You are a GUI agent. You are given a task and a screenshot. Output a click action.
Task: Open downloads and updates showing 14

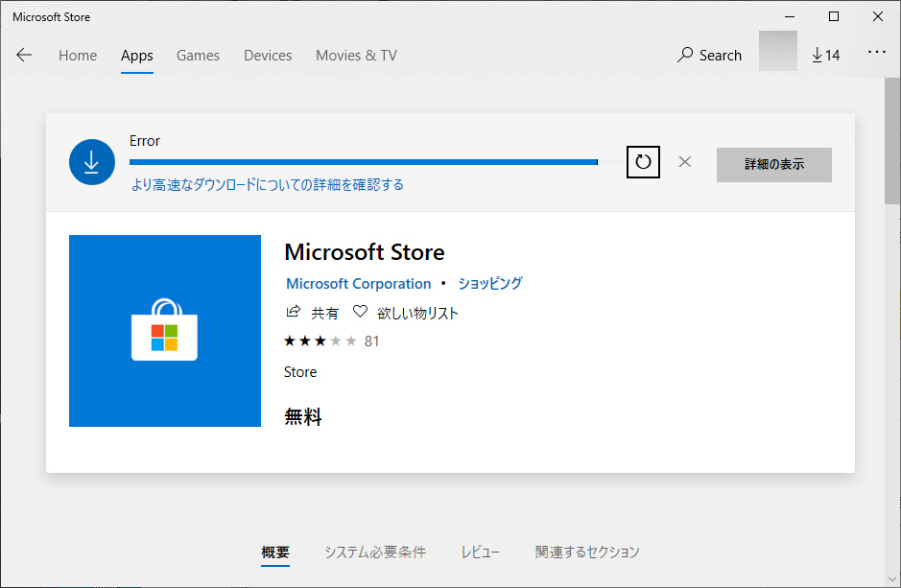click(x=826, y=55)
